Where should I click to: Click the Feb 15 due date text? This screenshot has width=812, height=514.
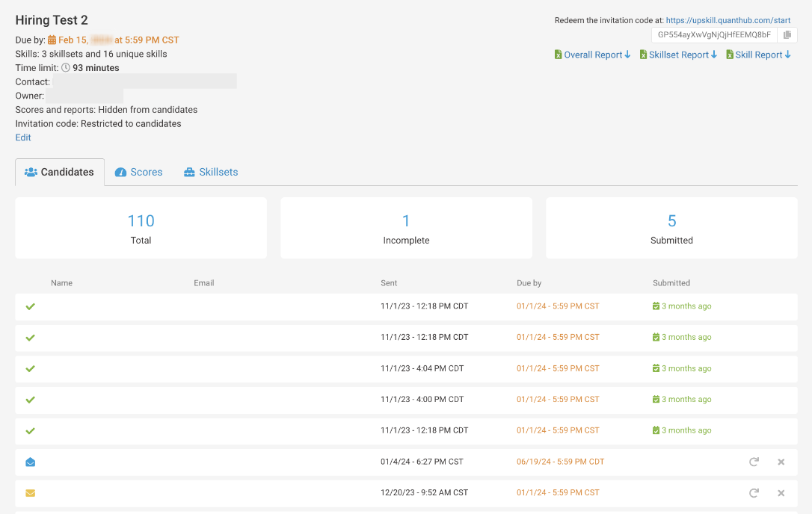[119, 40]
